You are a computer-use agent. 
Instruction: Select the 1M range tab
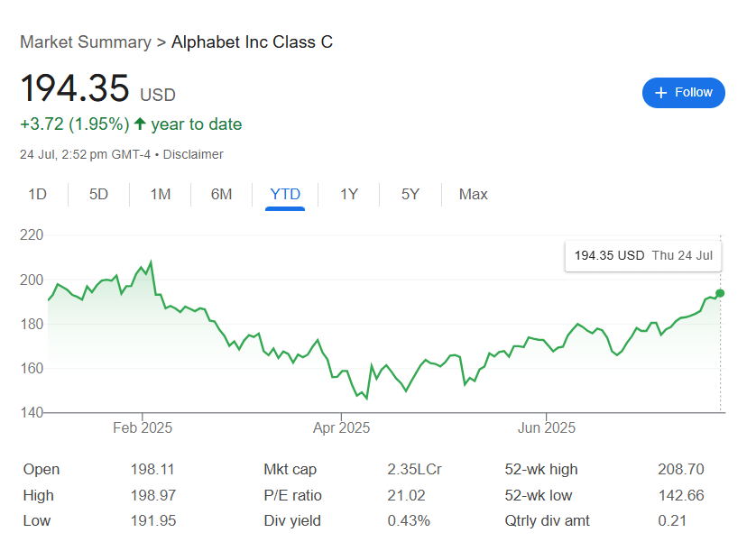click(x=160, y=194)
